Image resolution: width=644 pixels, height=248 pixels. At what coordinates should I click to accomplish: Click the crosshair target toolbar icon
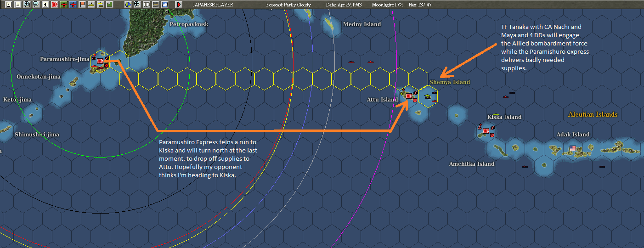click(137, 5)
